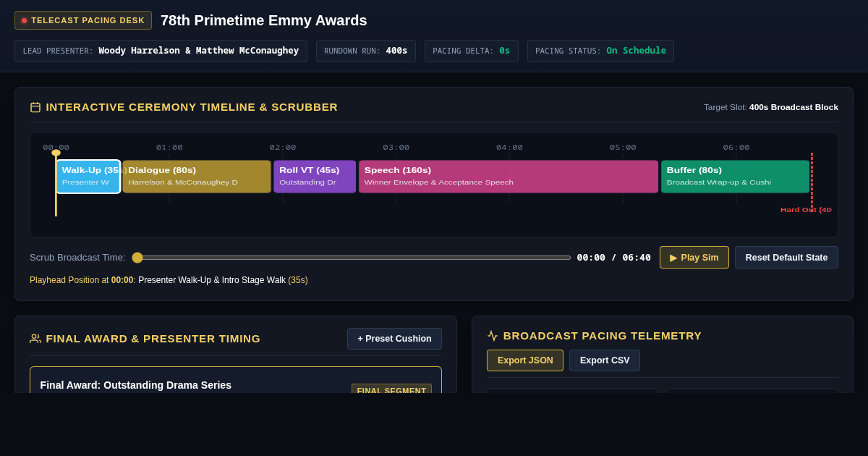Click the calendar icon beside Interactive Ceremony Timeline
The image size is (868, 456).
35,107
